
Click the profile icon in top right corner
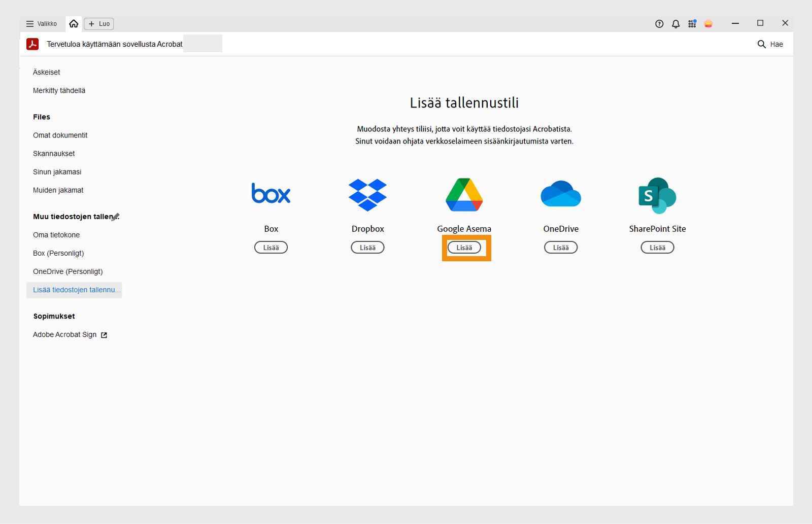point(708,23)
